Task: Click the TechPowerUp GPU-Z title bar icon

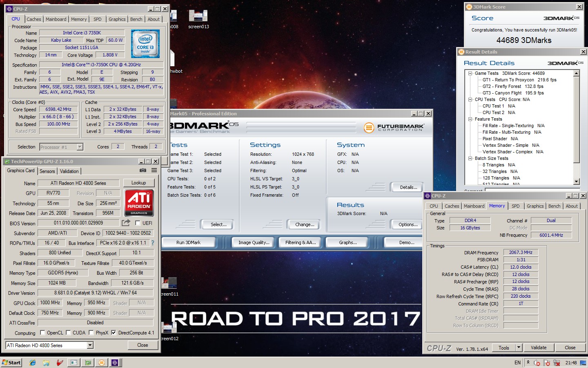Action: [x=7, y=162]
